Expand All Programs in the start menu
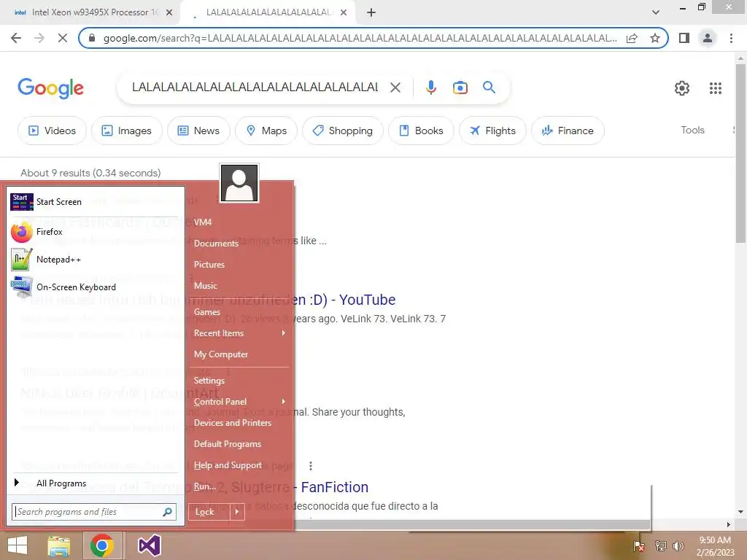This screenshot has height=560, width=747. [94, 483]
